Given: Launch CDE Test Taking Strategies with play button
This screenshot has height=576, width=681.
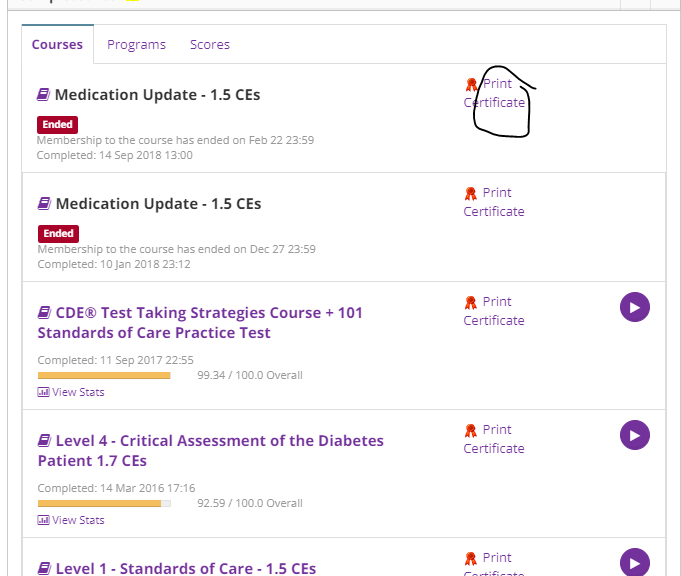Looking at the screenshot, I should click(635, 307).
